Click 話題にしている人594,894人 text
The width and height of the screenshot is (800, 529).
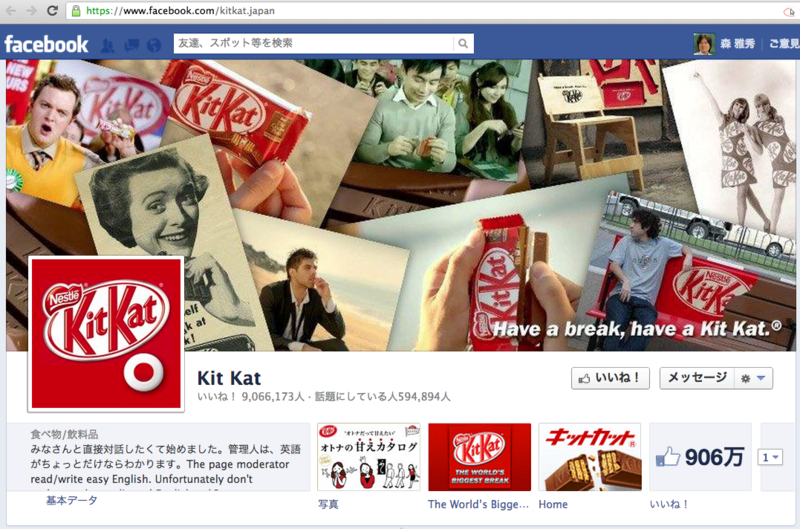click(x=383, y=397)
